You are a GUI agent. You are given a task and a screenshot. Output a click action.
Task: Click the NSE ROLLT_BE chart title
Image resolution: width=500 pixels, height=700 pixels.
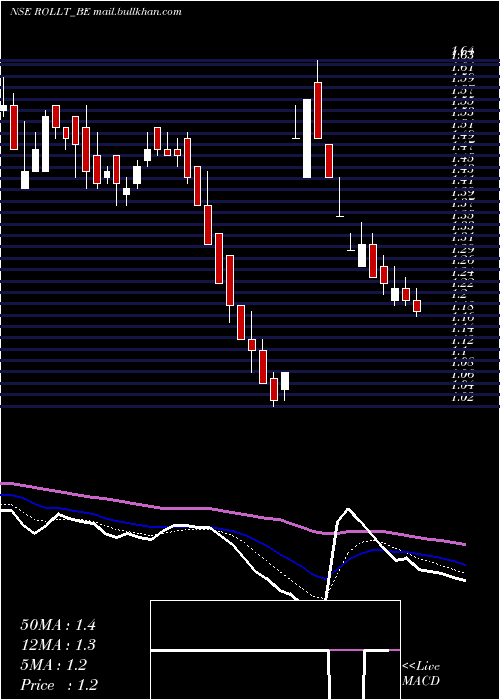point(96,12)
